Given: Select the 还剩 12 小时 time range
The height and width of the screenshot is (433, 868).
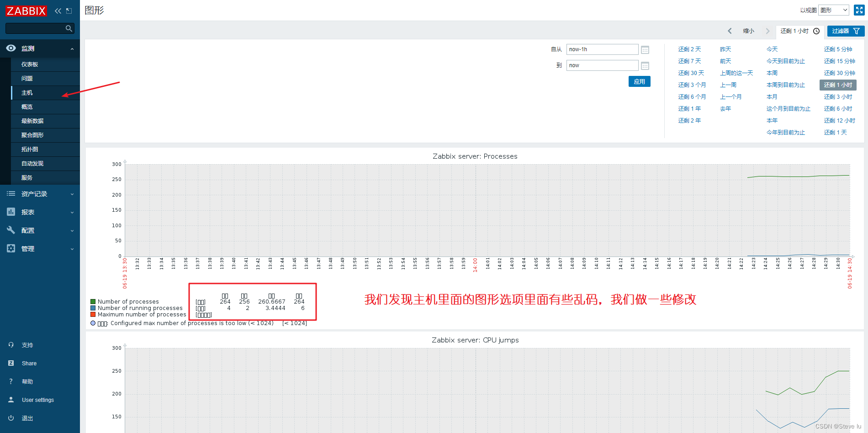Looking at the screenshot, I should pyautogui.click(x=839, y=121).
